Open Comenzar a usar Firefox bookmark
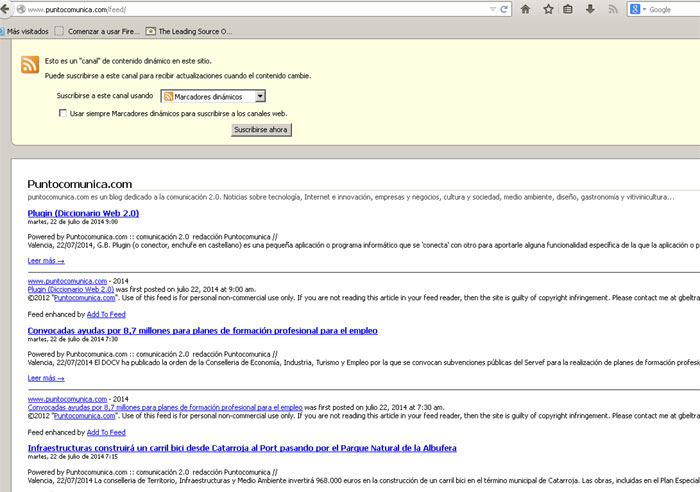Viewport: 700px width, 492px height. coord(97,31)
